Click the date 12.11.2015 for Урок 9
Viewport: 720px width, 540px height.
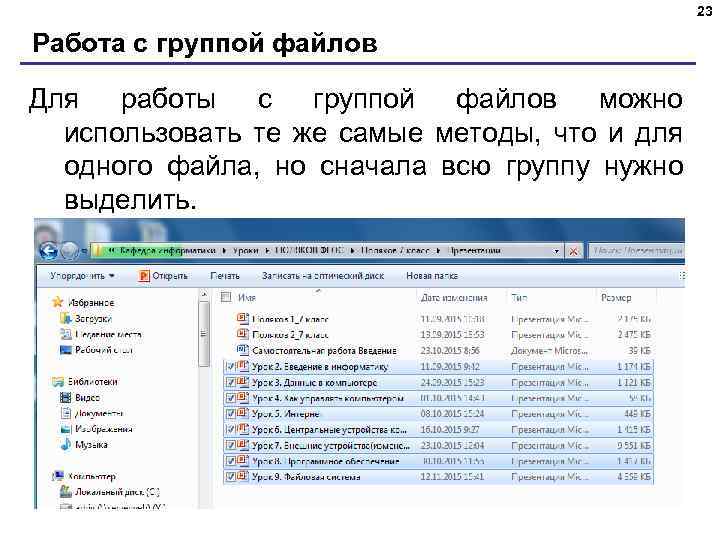click(x=452, y=477)
